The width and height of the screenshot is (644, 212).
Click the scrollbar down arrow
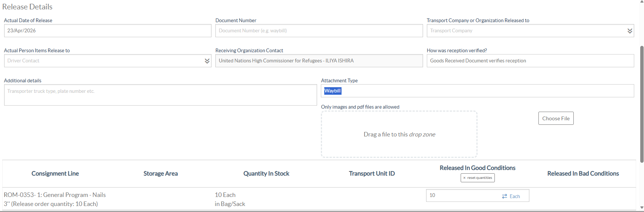pyautogui.click(x=642, y=207)
